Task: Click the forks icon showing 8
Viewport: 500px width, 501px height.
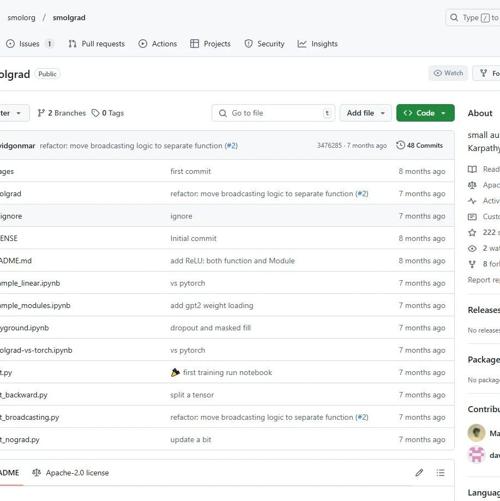Action: [472, 264]
